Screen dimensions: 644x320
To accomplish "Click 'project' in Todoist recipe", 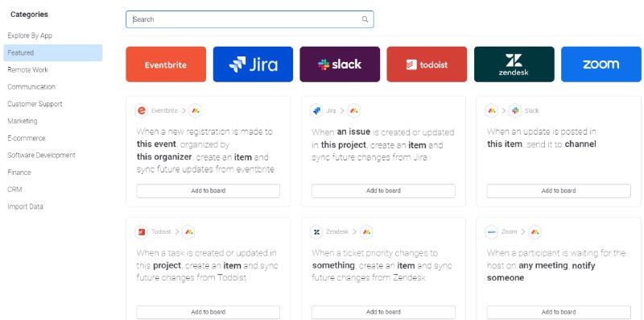I will coord(167,265).
